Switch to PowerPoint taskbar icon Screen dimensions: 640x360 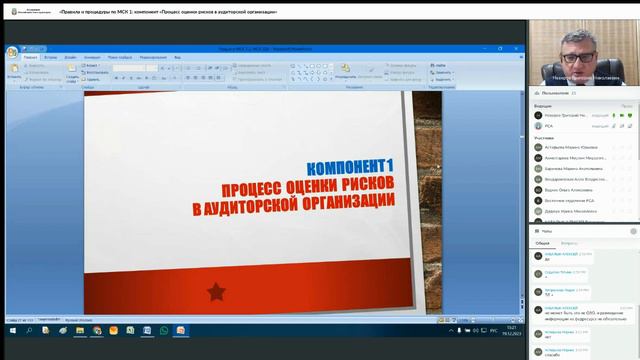180,331
